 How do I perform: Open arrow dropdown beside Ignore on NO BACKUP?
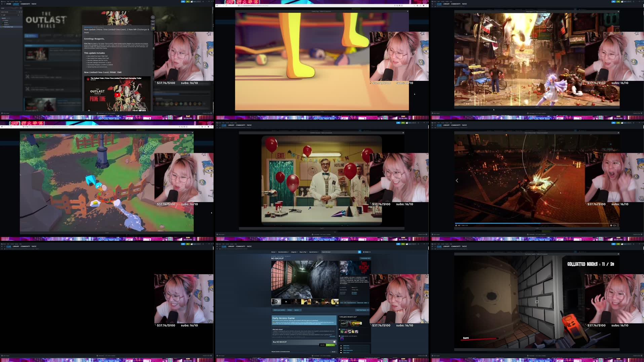point(301,310)
